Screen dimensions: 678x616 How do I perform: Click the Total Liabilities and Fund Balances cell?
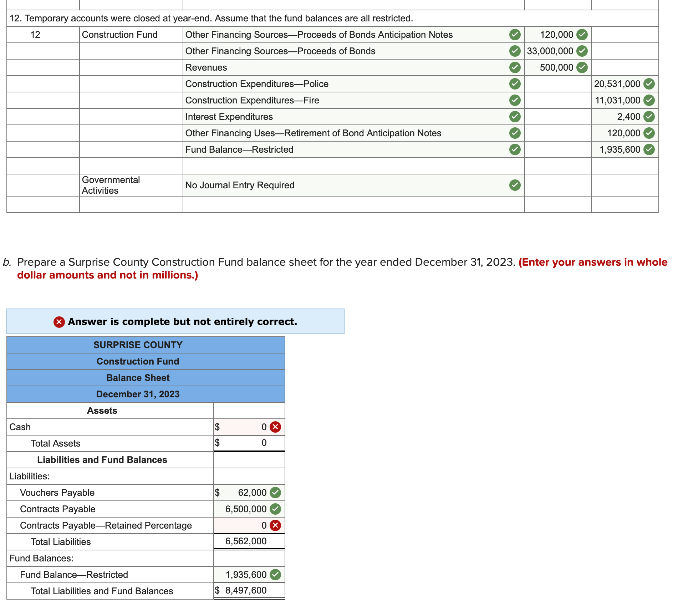pyautogui.click(x=102, y=591)
